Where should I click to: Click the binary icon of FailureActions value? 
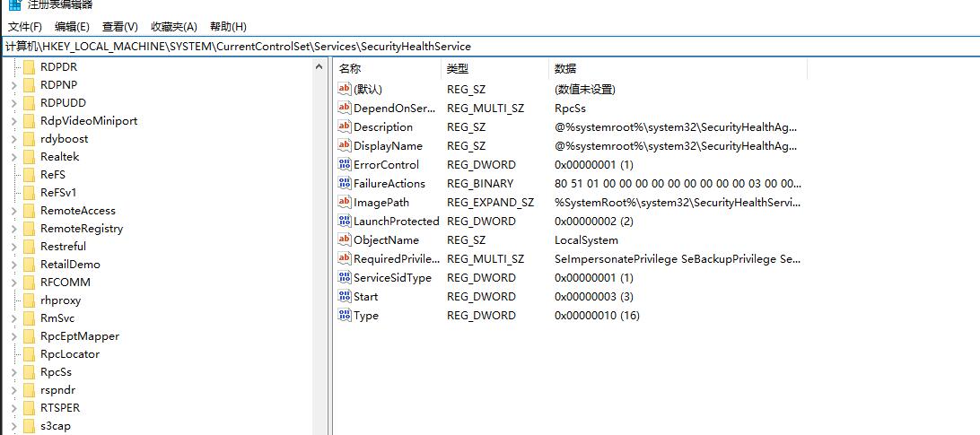tap(345, 183)
